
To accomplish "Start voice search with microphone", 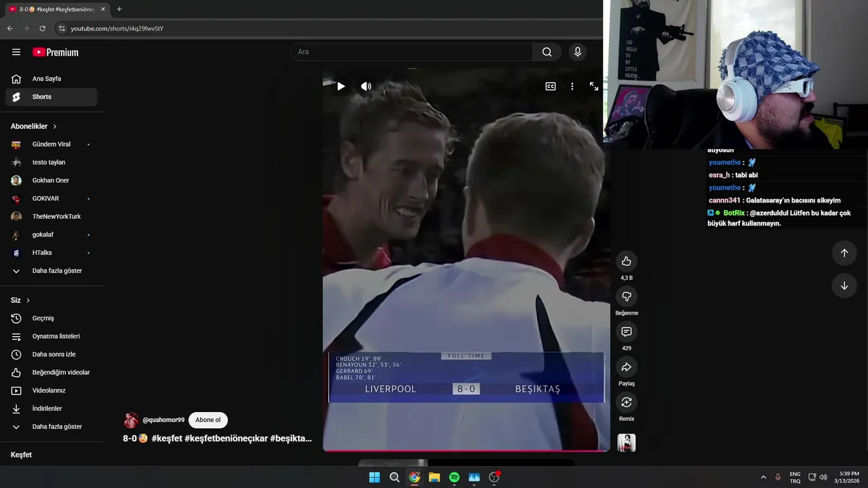I will [577, 52].
